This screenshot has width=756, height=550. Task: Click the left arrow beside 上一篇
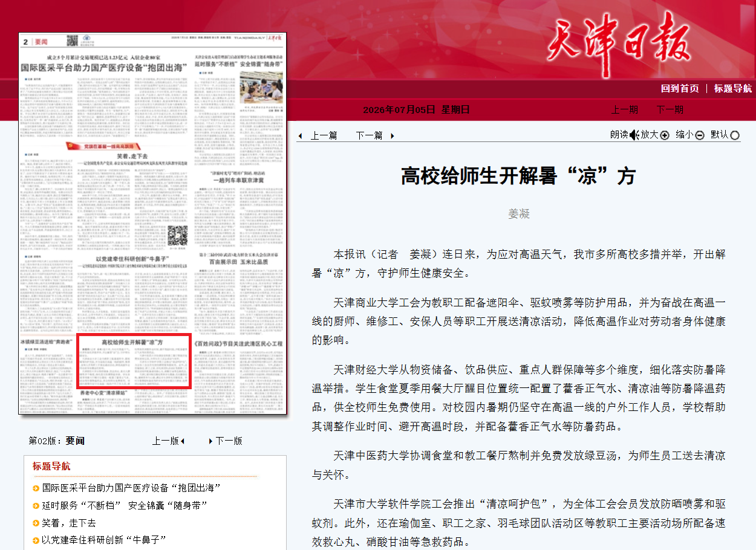click(x=301, y=136)
